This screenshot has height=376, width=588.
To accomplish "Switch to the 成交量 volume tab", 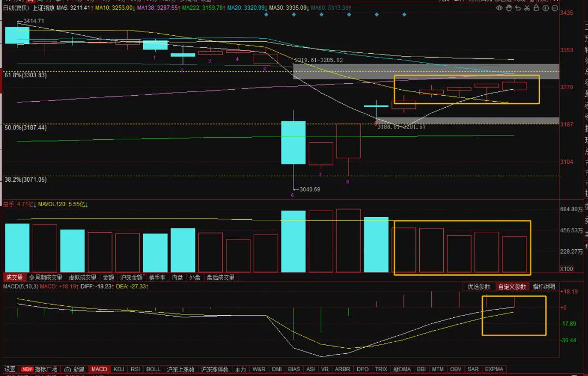I will coord(14,278).
